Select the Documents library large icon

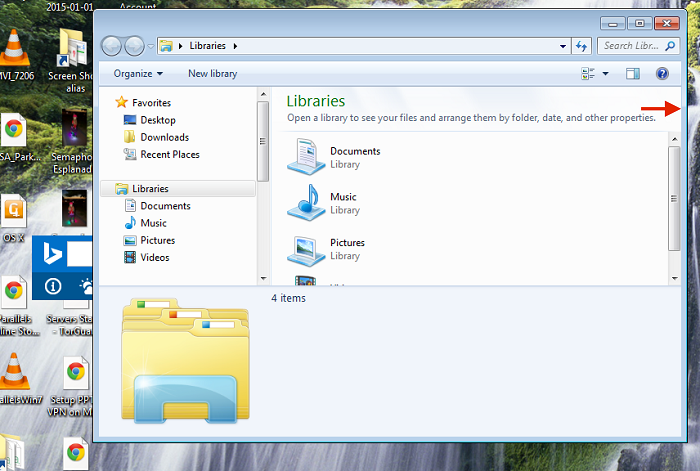point(306,156)
